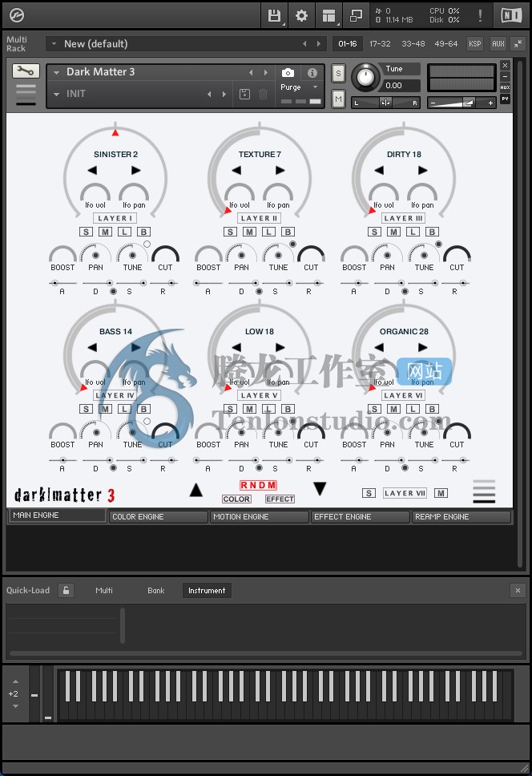This screenshot has height=776, width=532.
Task: Mute the instrument with header M button
Action: point(338,99)
